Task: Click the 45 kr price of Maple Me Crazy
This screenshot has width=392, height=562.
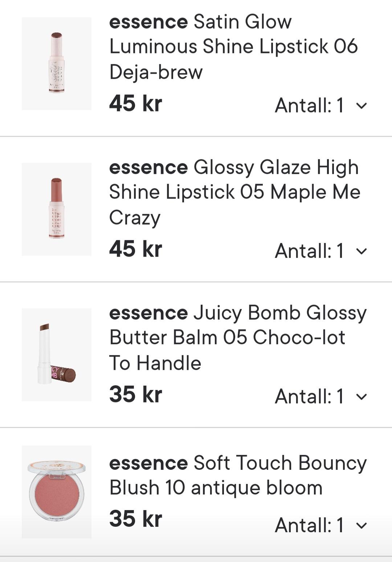Action: click(135, 249)
